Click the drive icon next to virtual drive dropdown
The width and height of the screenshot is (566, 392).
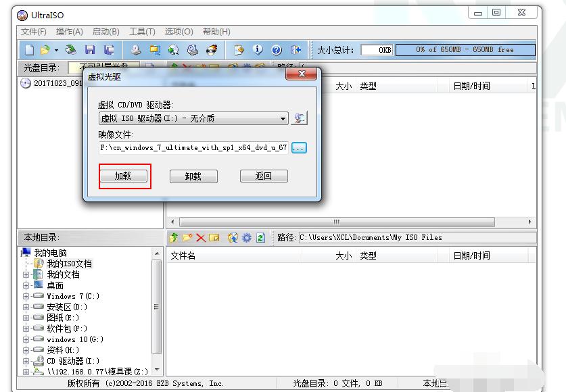(299, 118)
